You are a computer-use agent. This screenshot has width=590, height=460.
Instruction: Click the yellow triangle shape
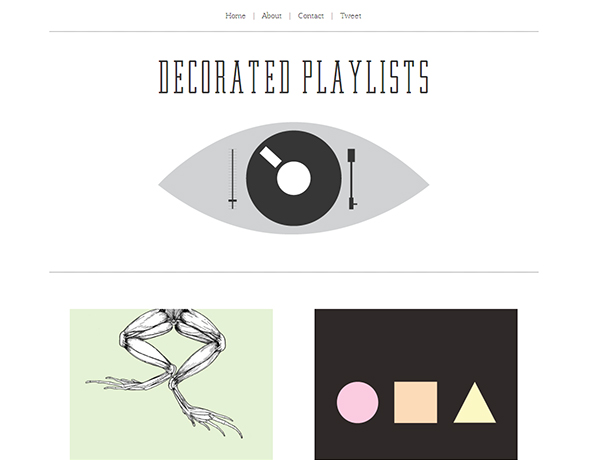[474, 405]
